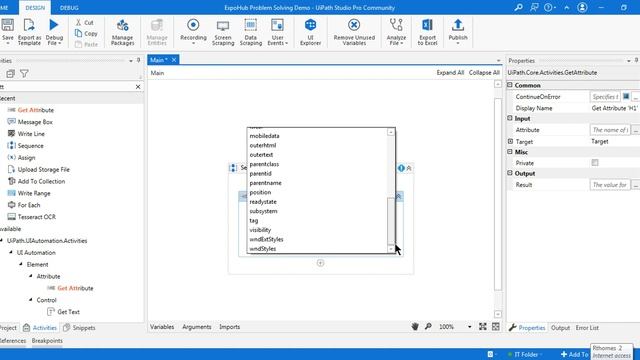
Task: Click the pan hand tool icon
Action: 415,327
